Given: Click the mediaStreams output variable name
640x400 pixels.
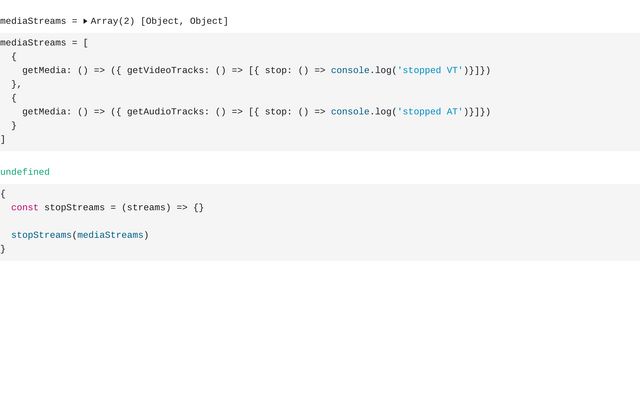Looking at the screenshot, I should click(x=32, y=21).
